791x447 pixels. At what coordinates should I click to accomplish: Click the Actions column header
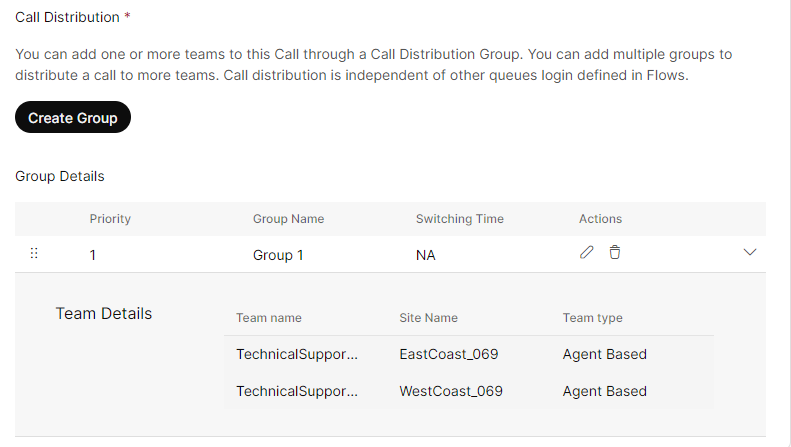click(x=600, y=218)
